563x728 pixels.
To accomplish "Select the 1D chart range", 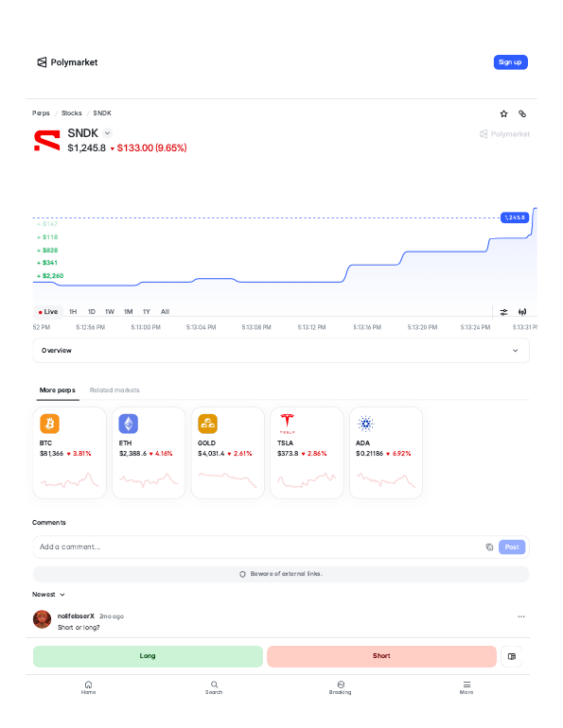I will [x=92, y=312].
